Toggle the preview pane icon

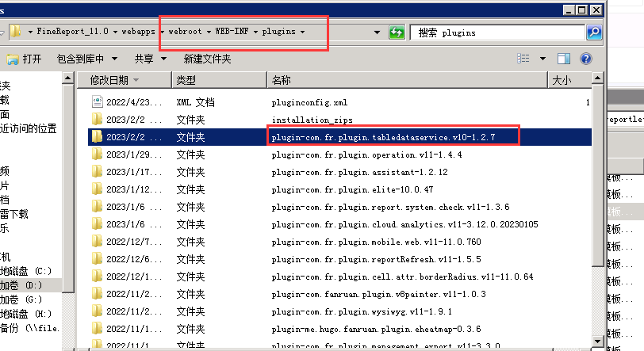(563, 59)
